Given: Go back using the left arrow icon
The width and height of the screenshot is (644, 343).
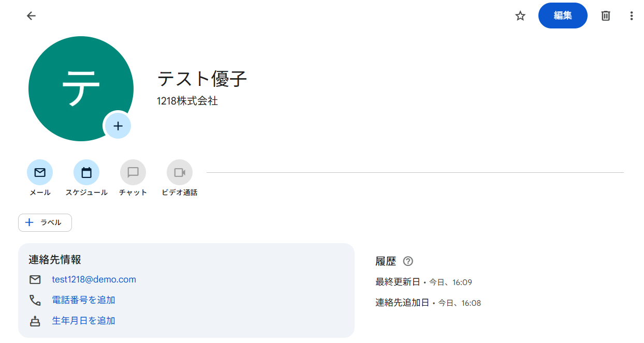Looking at the screenshot, I should click(32, 16).
